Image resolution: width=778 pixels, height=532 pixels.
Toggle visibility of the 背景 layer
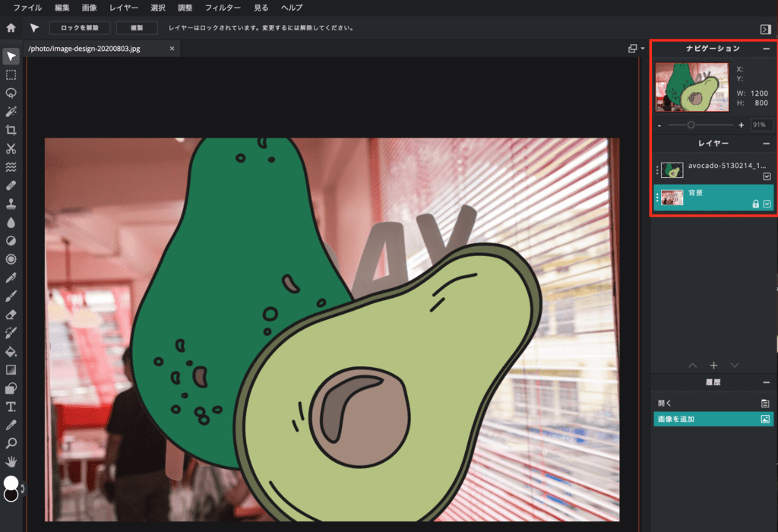tap(767, 204)
